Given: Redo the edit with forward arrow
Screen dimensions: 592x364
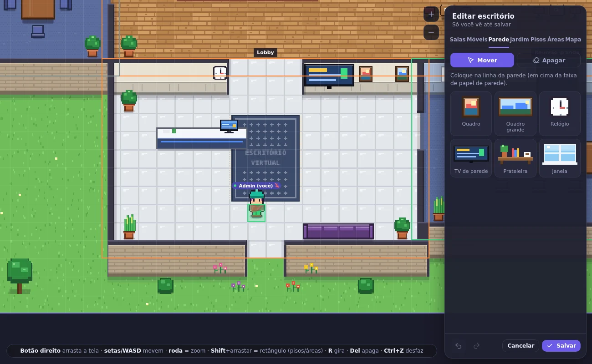Looking at the screenshot, I should point(476,346).
